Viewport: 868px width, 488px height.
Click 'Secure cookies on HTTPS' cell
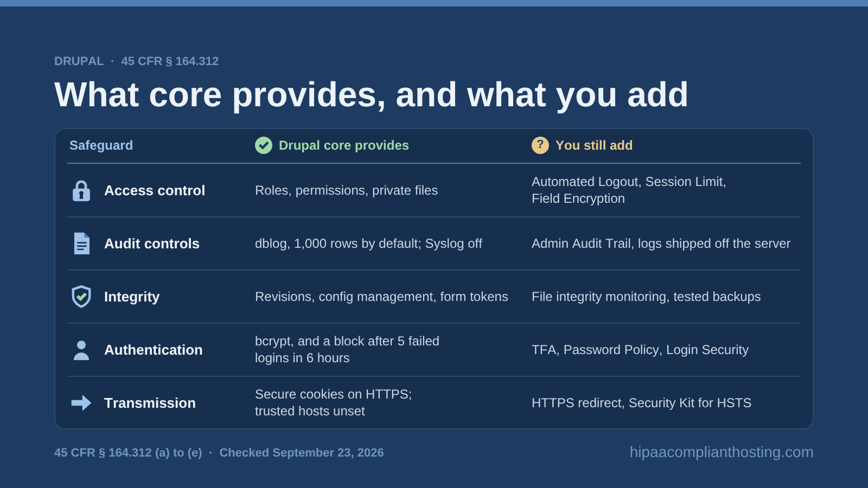click(334, 403)
